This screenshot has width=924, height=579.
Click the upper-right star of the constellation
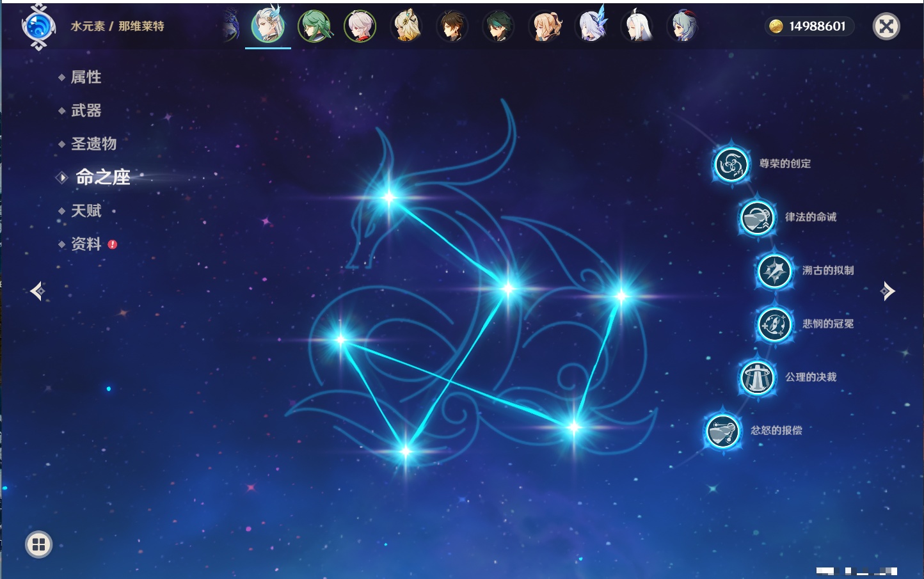click(621, 296)
